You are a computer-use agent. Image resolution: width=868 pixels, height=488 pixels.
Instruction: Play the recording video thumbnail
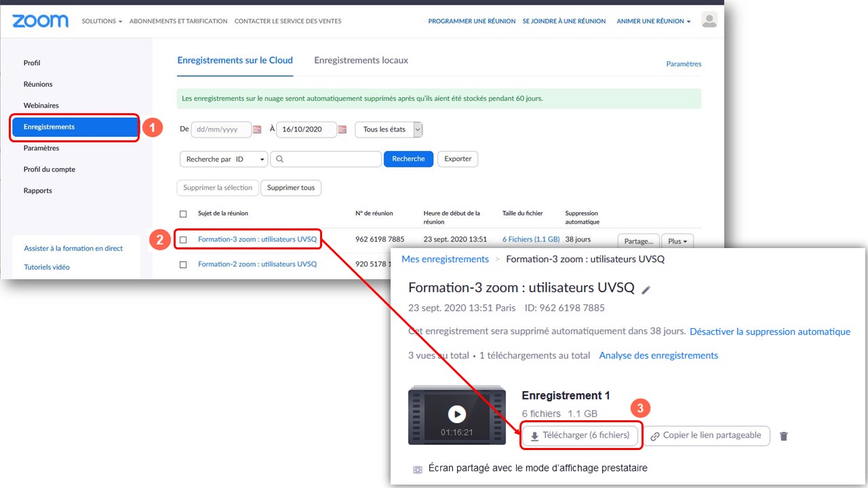click(x=457, y=414)
